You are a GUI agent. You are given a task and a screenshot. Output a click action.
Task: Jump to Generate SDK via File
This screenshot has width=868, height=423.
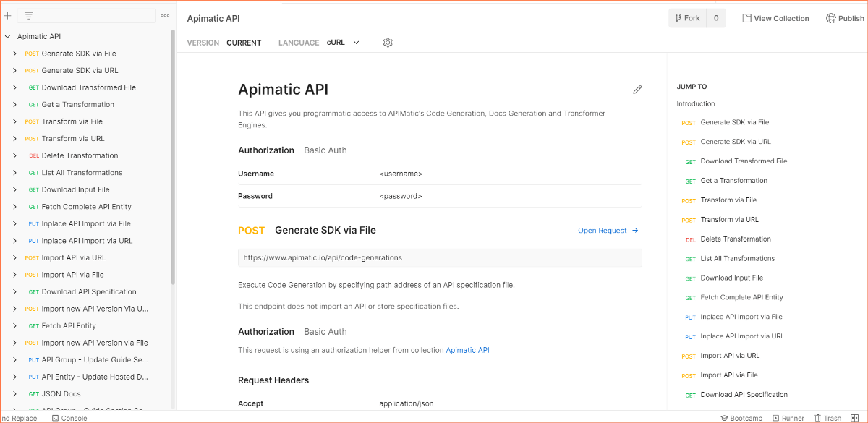tap(735, 123)
